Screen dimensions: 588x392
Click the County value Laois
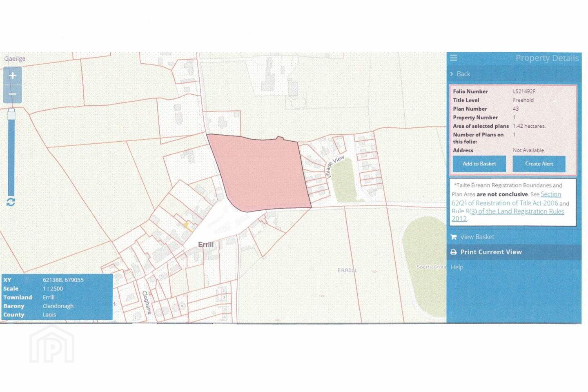[x=49, y=315]
